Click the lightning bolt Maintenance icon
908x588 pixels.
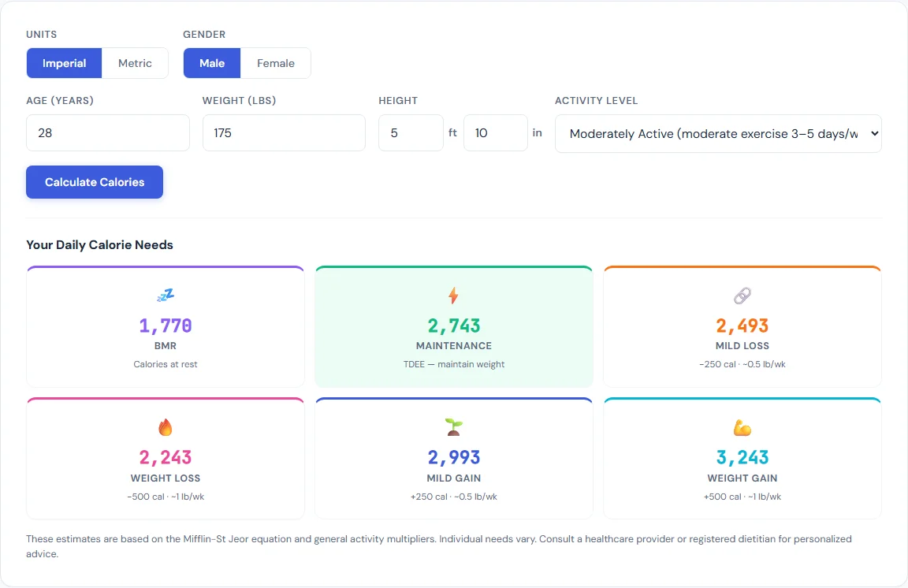point(453,295)
